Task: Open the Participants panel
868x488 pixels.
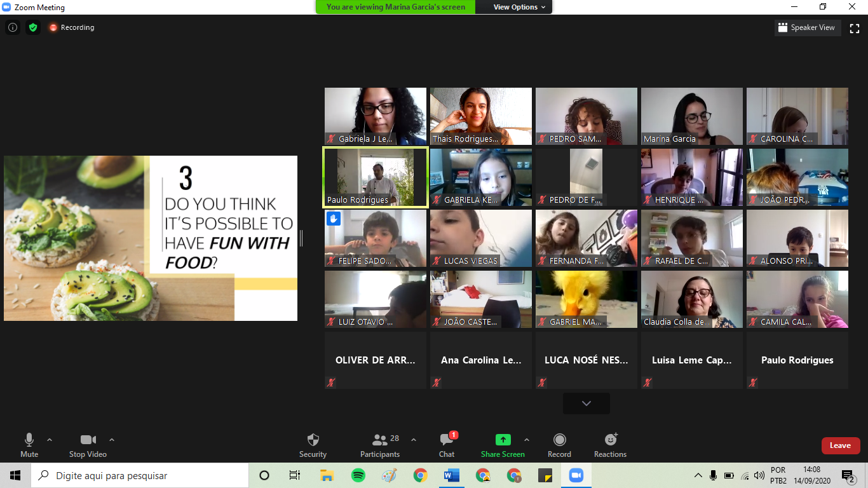Action: (x=380, y=445)
